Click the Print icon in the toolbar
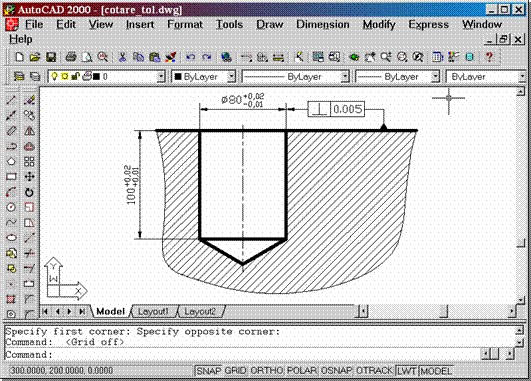This screenshot has height=381, width=531. [71, 57]
